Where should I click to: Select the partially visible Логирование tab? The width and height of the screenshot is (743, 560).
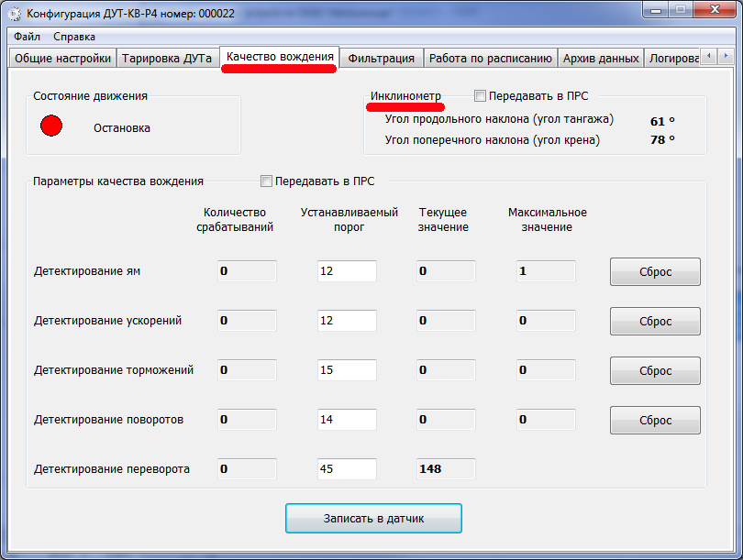(x=672, y=59)
